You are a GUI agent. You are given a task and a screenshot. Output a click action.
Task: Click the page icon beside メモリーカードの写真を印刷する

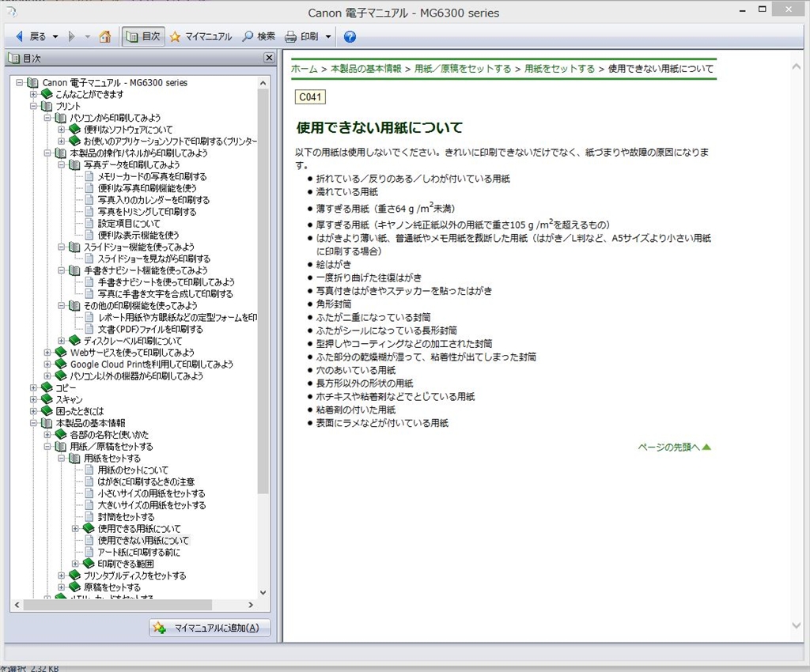[89, 176]
